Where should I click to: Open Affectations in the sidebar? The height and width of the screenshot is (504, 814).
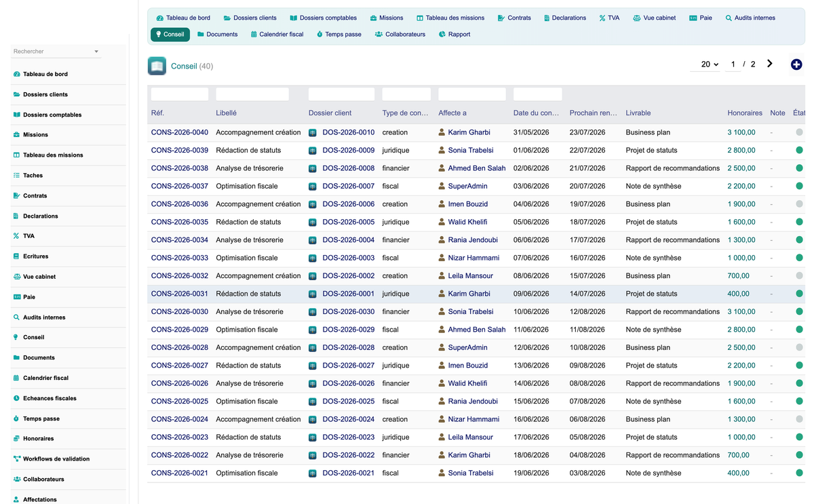pyautogui.click(x=40, y=499)
